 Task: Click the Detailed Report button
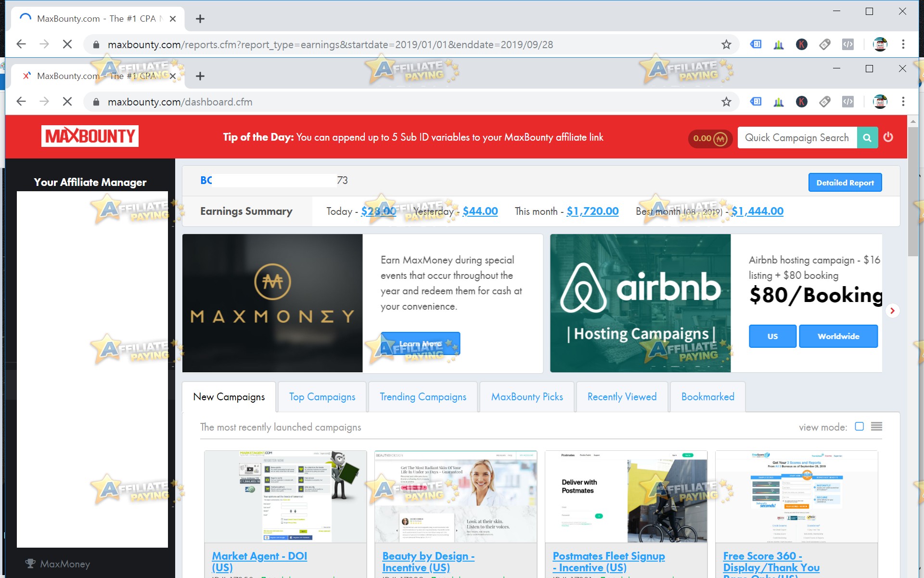(845, 182)
